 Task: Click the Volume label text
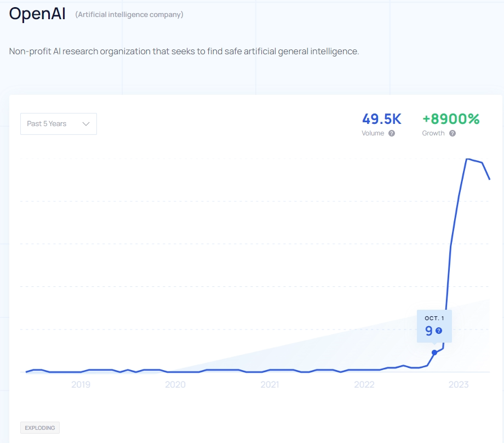pyautogui.click(x=373, y=133)
